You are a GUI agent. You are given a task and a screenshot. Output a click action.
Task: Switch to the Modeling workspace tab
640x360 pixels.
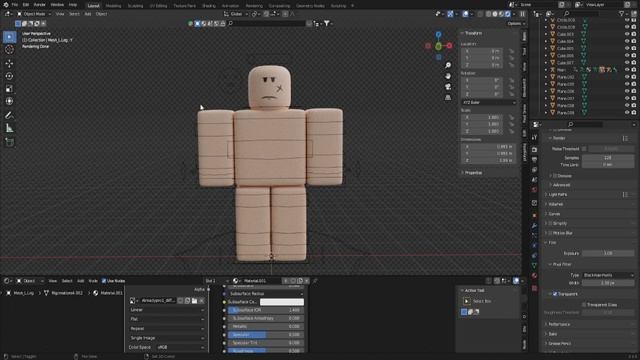point(113,6)
